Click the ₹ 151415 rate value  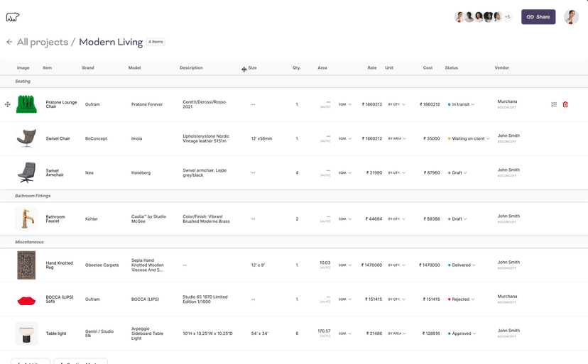(374, 299)
